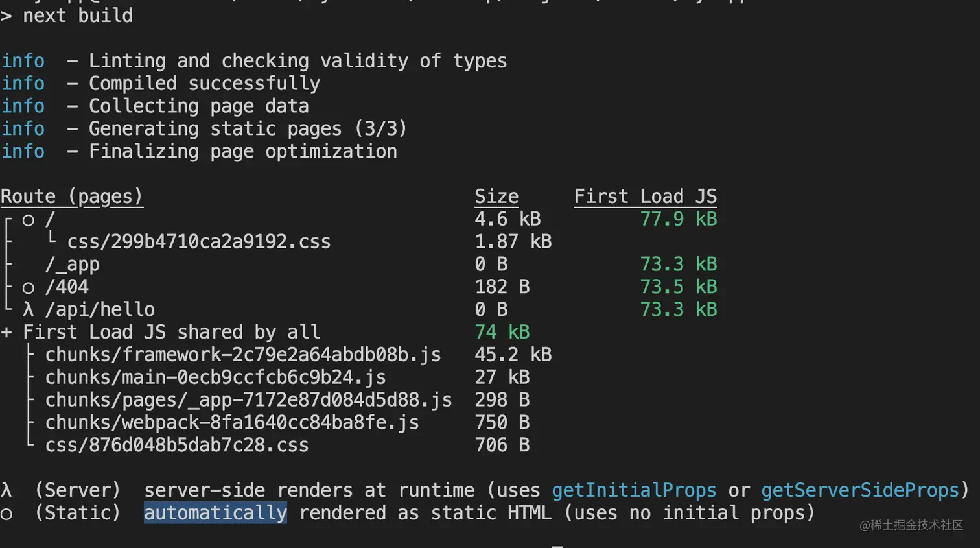Click the circle symbol beside the / route
This screenshot has width=980, height=548.
click(28, 220)
